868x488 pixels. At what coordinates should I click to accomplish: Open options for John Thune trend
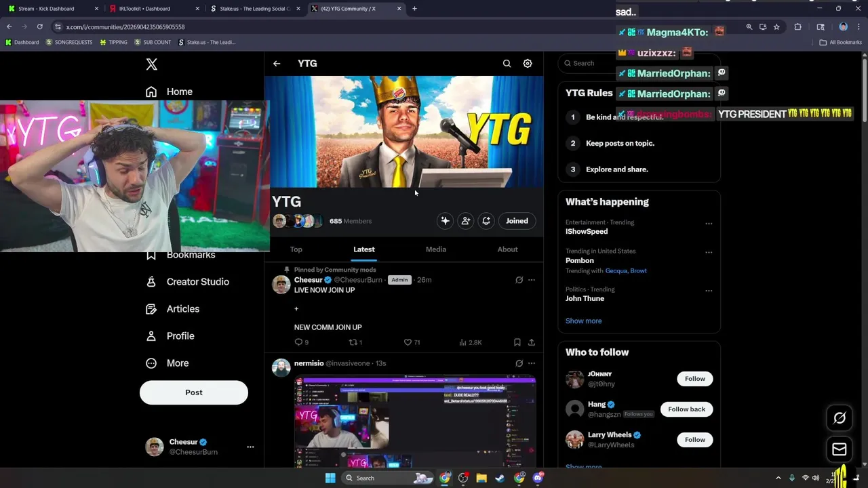tap(709, 291)
